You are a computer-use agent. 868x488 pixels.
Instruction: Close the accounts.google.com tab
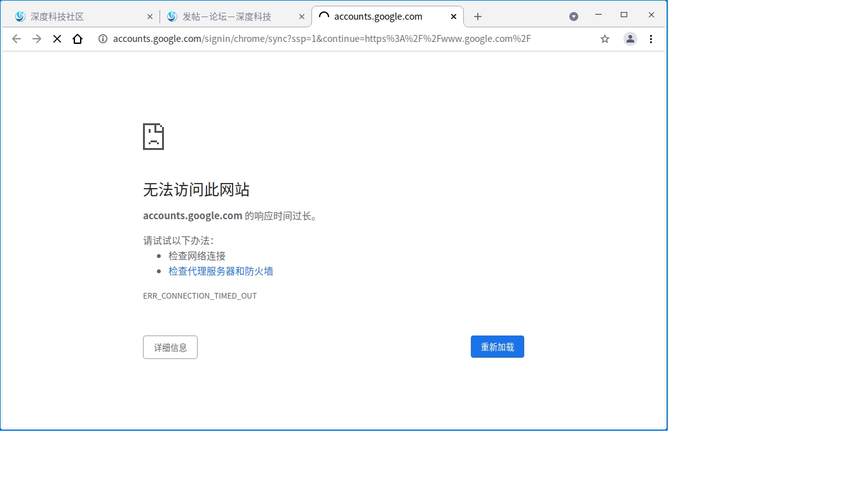454,17
